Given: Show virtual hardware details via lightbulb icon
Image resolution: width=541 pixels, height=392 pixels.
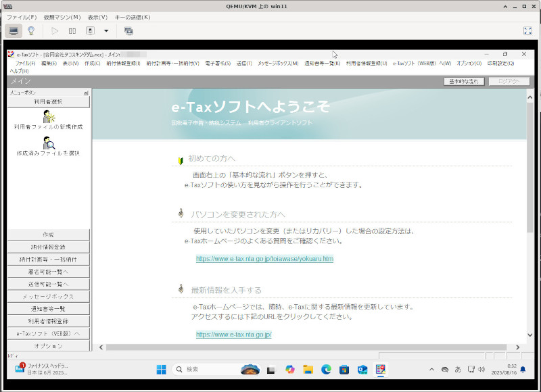Looking at the screenshot, I should [x=31, y=31].
